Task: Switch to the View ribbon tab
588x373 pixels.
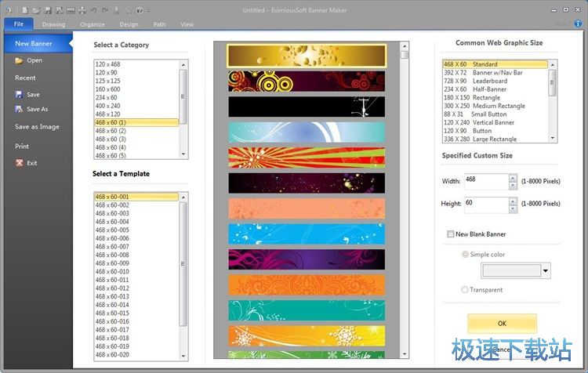Action: (x=187, y=24)
